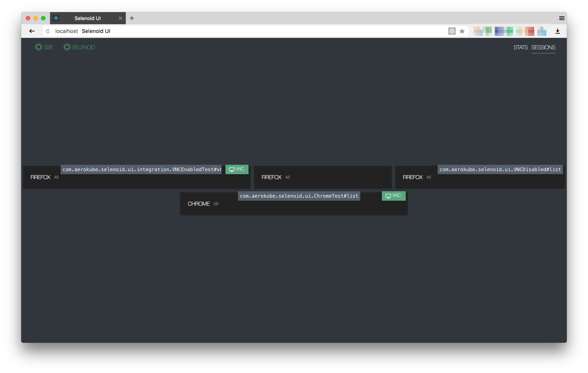
Task: Click the React atom tab favicon
Action: pos(56,18)
